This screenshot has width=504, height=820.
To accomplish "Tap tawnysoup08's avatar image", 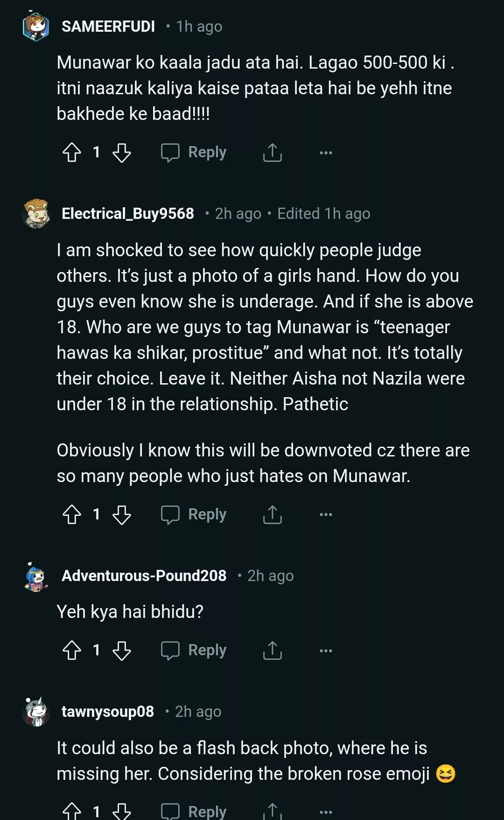I will [36, 712].
